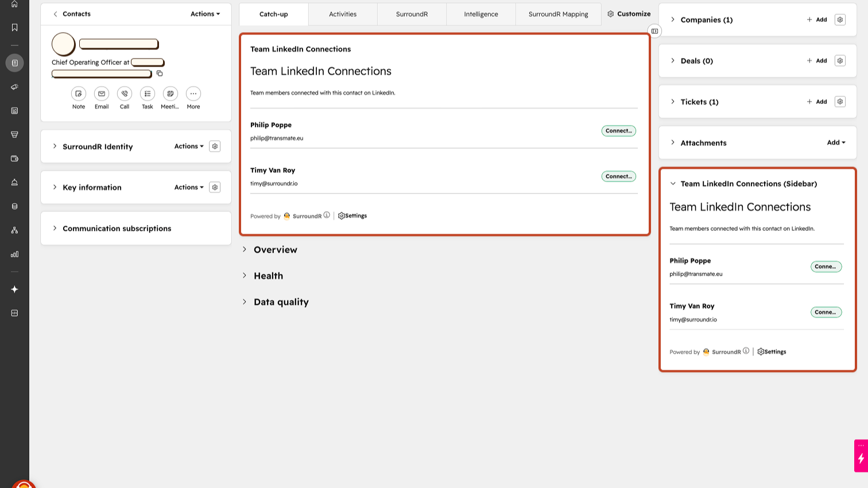Switch to the SurroundR Mapping tab
Image resolution: width=868 pixels, height=488 pixels.
[x=558, y=14]
